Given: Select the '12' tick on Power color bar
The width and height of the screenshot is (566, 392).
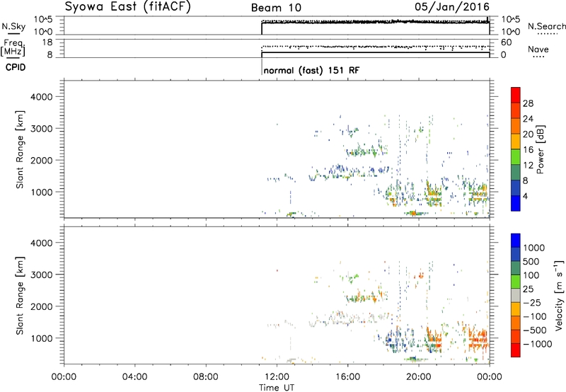Looking at the screenshot, I should pos(528,166).
